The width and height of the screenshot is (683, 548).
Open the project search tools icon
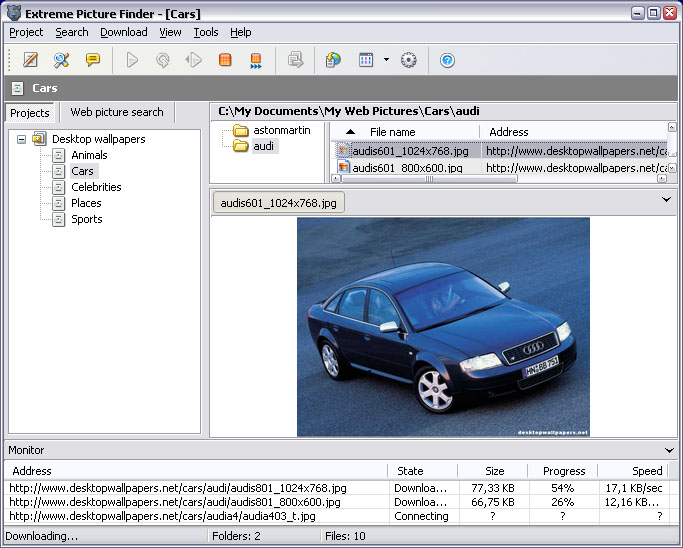[61, 60]
